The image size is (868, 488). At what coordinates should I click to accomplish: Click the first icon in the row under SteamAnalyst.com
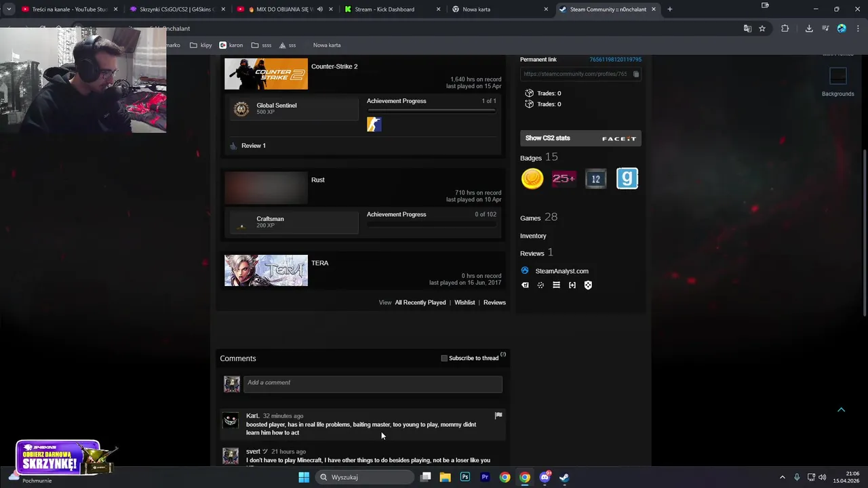tap(525, 285)
